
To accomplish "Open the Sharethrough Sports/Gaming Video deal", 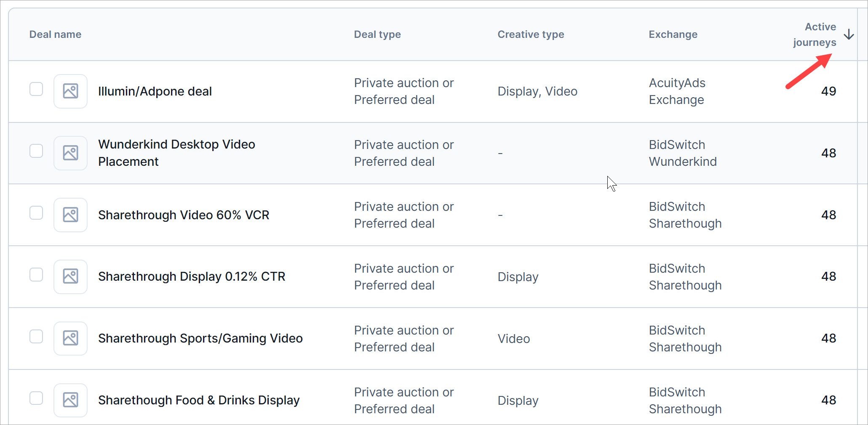I will pyautogui.click(x=200, y=338).
